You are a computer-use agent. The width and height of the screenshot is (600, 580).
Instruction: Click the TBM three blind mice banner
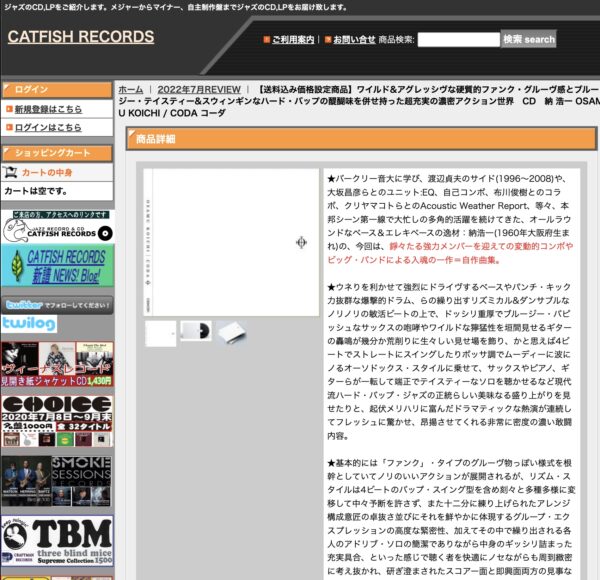click(57, 541)
